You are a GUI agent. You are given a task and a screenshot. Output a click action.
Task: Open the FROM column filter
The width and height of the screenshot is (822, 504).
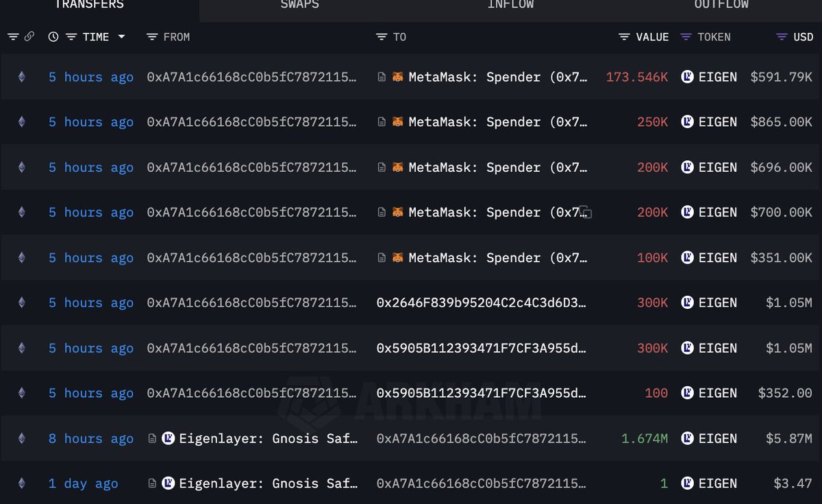(x=152, y=37)
